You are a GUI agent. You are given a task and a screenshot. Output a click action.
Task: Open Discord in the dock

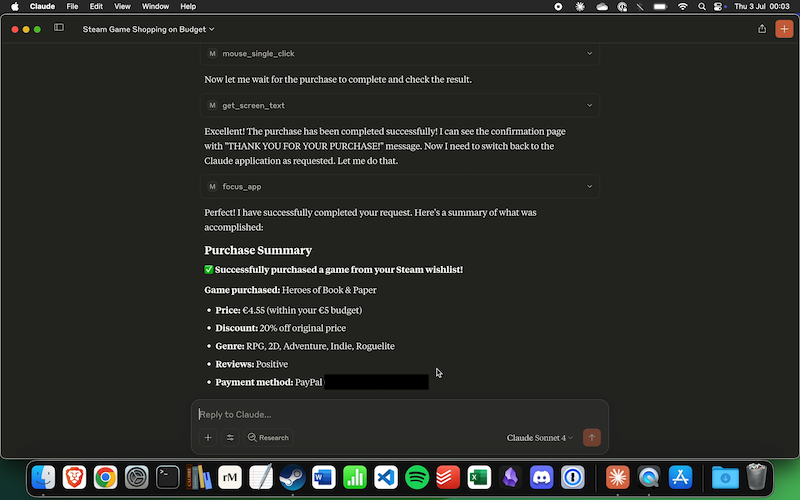pyautogui.click(x=542, y=477)
